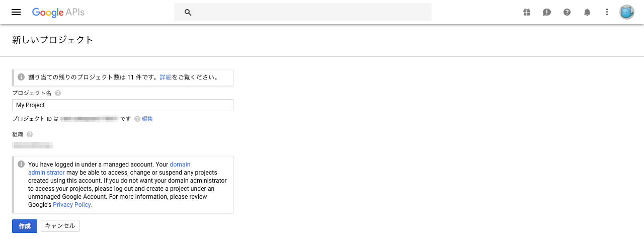
Task: Click the info icon in quota notice
Action: [x=21, y=77]
